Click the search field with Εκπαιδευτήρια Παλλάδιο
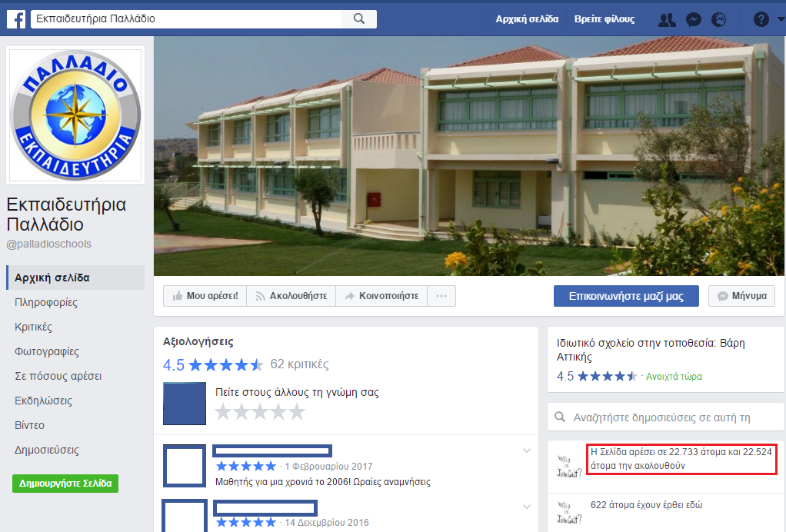 click(x=186, y=19)
